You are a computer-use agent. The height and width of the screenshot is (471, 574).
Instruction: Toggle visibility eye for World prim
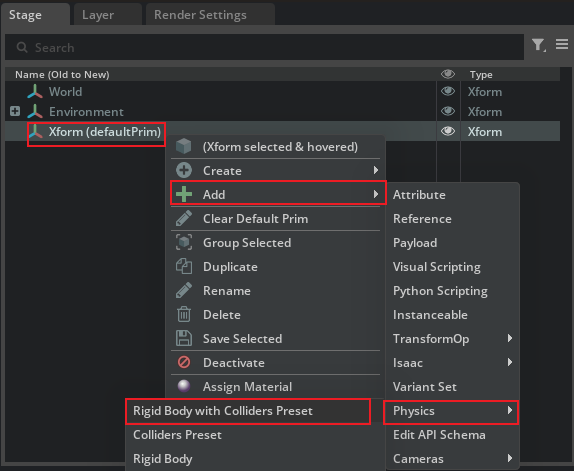click(448, 91)
